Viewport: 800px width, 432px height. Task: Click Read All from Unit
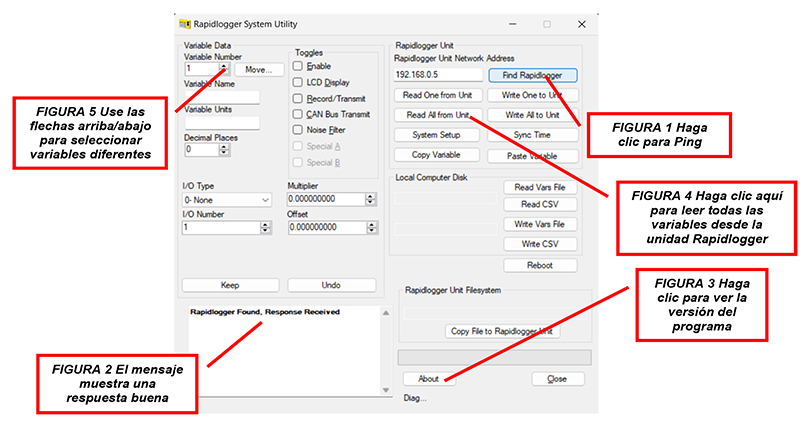click(x=437, y=115)
